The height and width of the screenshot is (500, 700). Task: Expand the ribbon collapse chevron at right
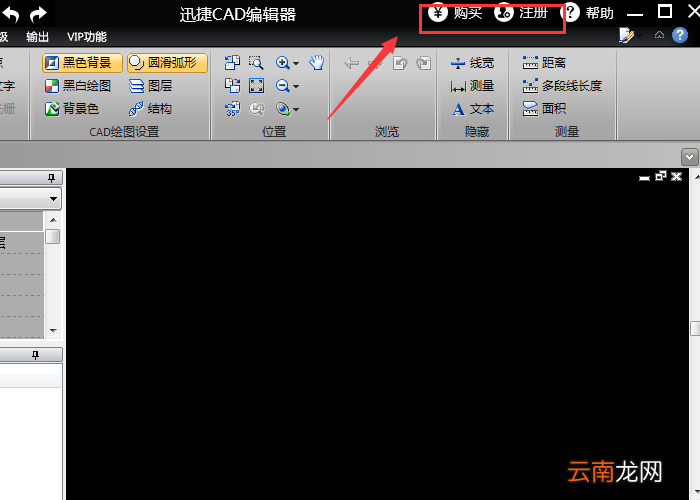click(690, 157)
